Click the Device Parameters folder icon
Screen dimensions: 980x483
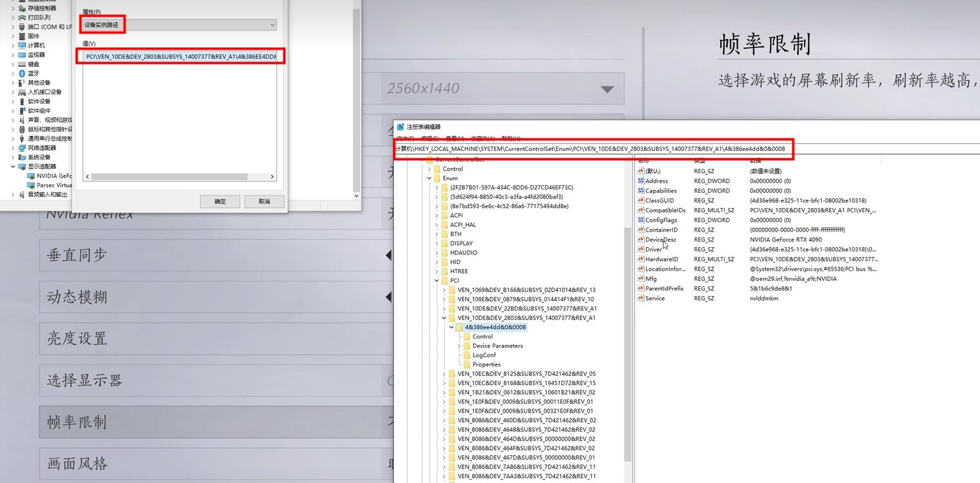click(x=467, y=346)
